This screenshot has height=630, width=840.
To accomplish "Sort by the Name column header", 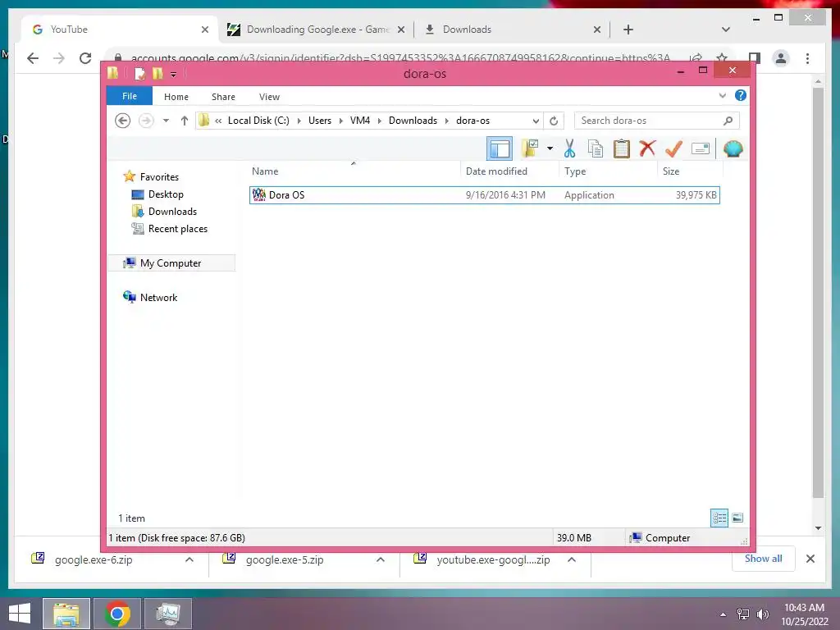I will click(x=354, y=171).
